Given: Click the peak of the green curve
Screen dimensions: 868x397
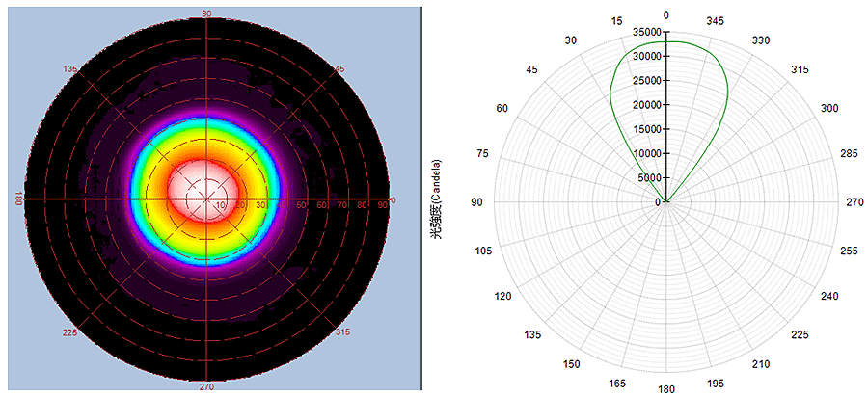Looking at the screenshot, I should pyautogui.click(x=666, y=41).
